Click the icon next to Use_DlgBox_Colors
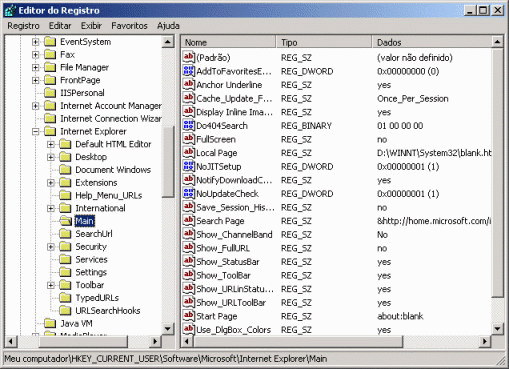This screenshot has height=369, width=509. (x=189, y=329)
